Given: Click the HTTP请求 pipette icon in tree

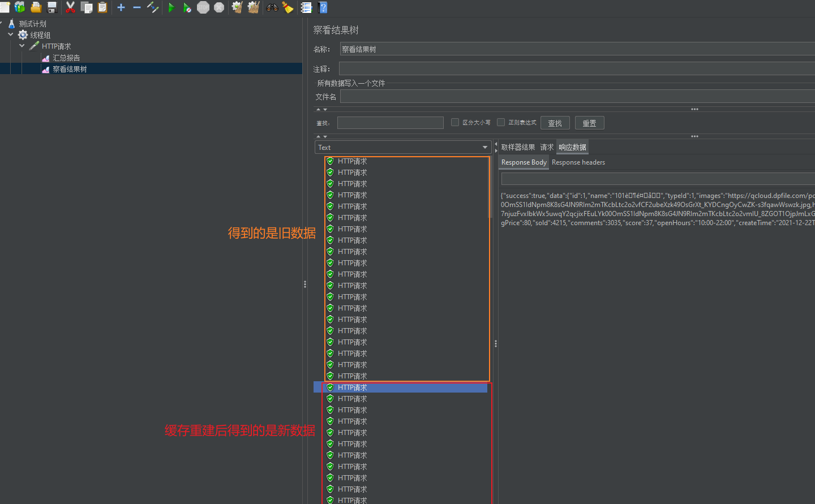Looking at the screenshot, I should click(35, 46).
